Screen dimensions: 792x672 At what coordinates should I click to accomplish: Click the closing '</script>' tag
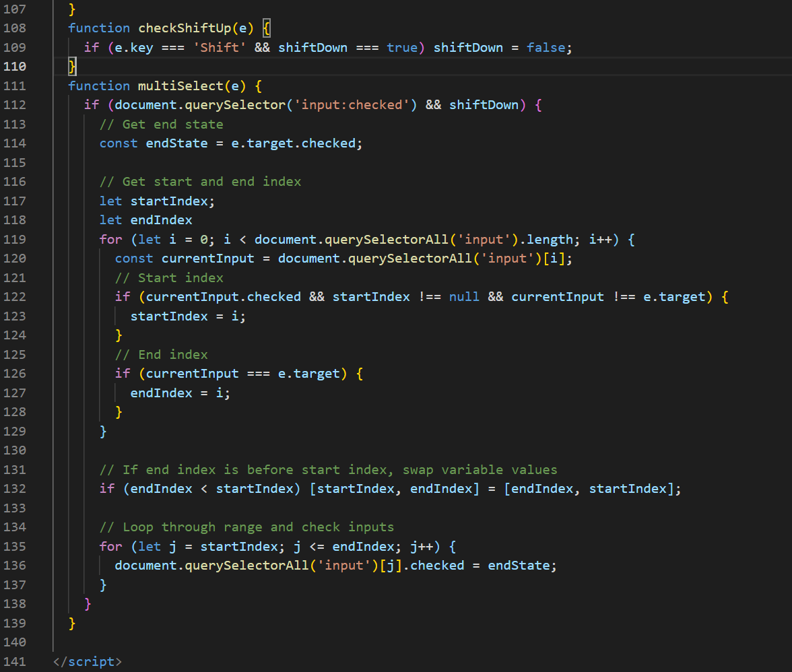coord(88,661)
